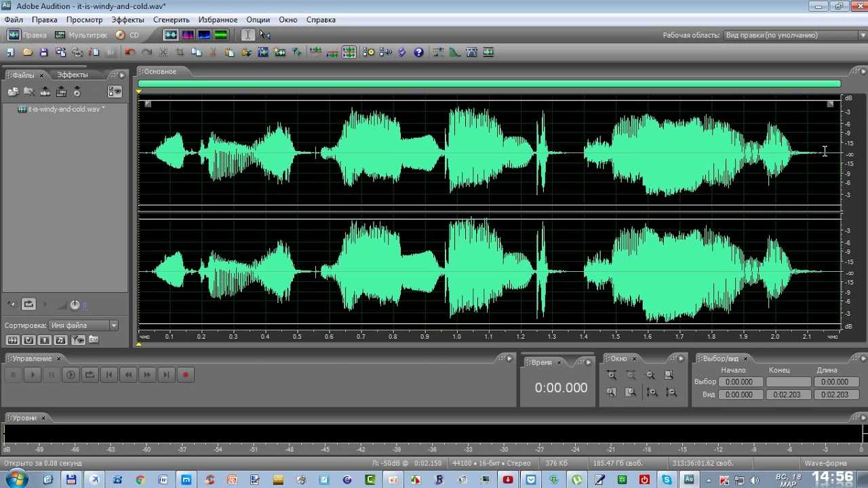Click zoom out vertically icon in Окно
The width and height of the screenshot is (868, 488).
(671, 392)
